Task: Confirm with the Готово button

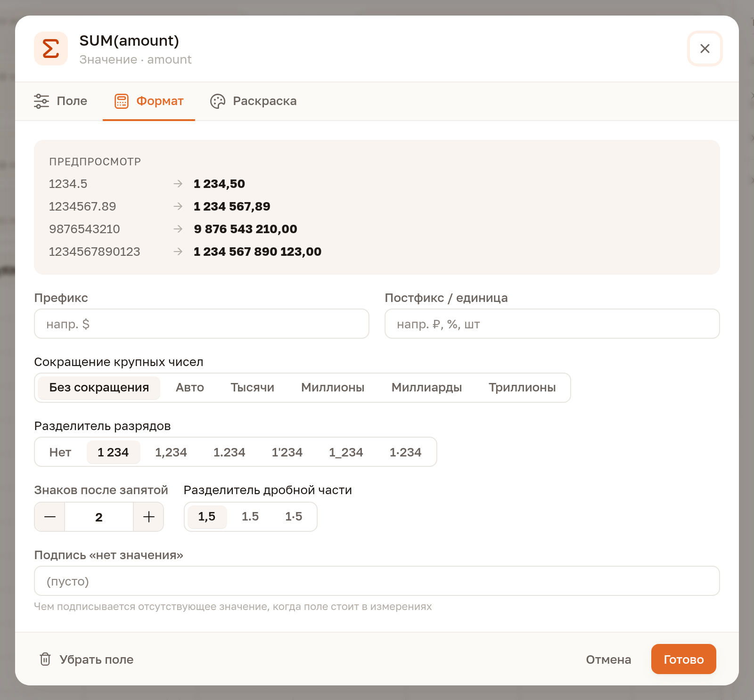Action: (684, 659)
